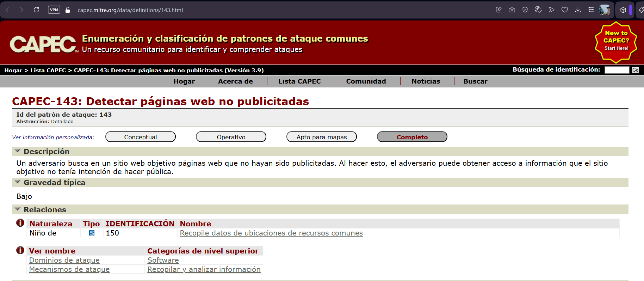Click the cube extensions icon

tap(623, 10)
